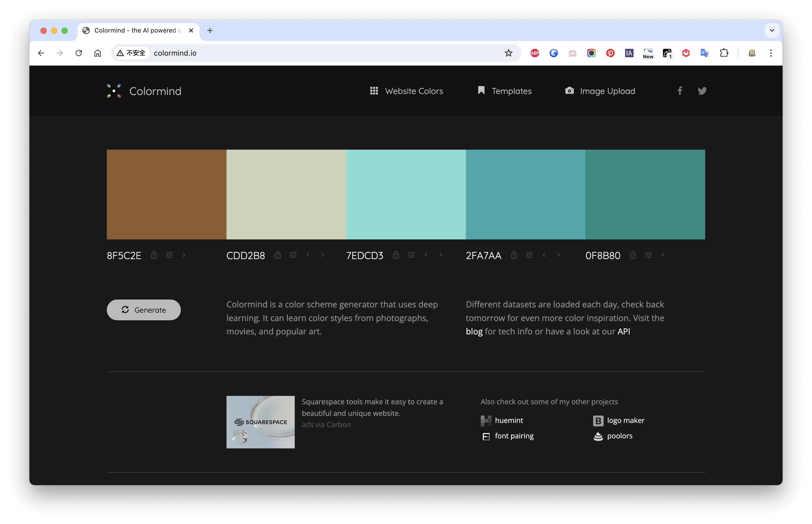Pick the beige CDD2B8 swatch
This screenshot has width=812, height=524.
(x=286, y=194)
